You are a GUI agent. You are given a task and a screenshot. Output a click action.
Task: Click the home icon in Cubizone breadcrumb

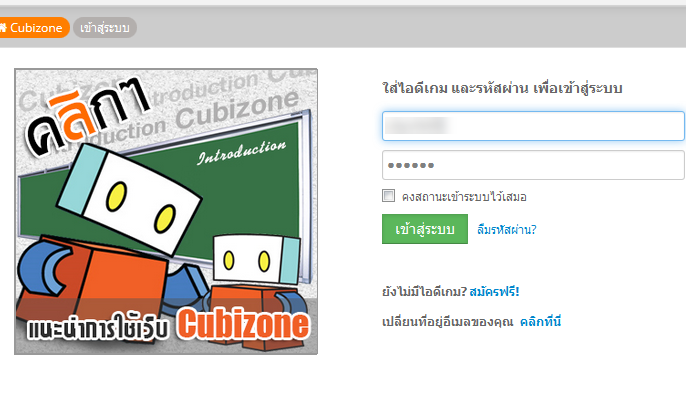[x=3, y=28]
